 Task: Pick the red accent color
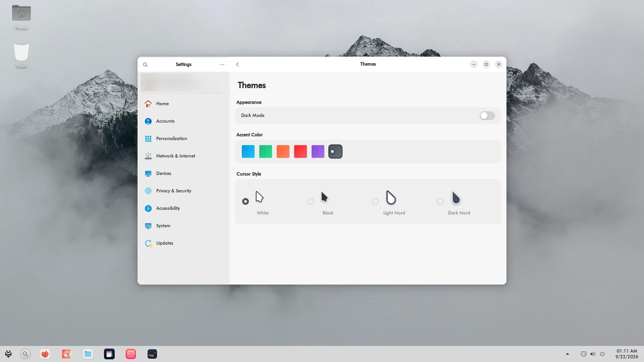click(301, 152)
